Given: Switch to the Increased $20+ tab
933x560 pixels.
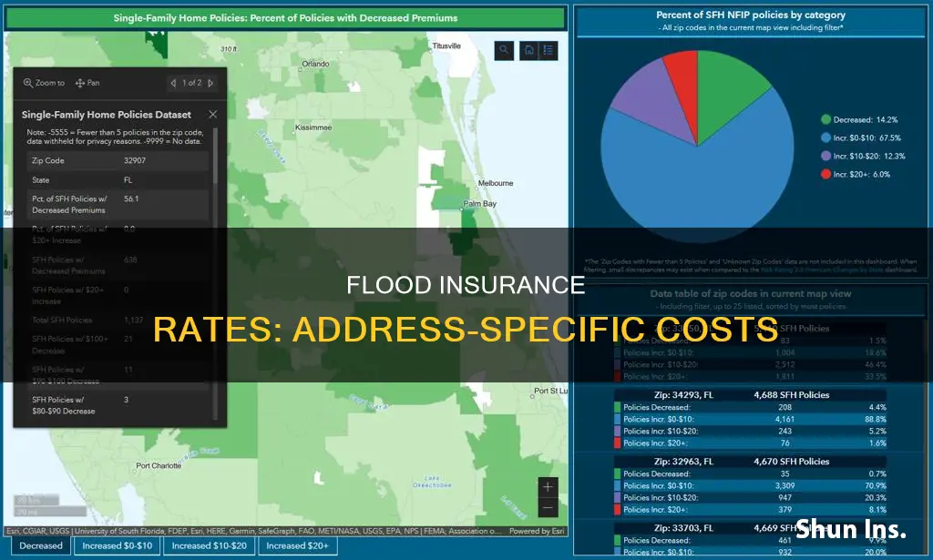Looking at the screenshot, I should (x=297, y=545).
